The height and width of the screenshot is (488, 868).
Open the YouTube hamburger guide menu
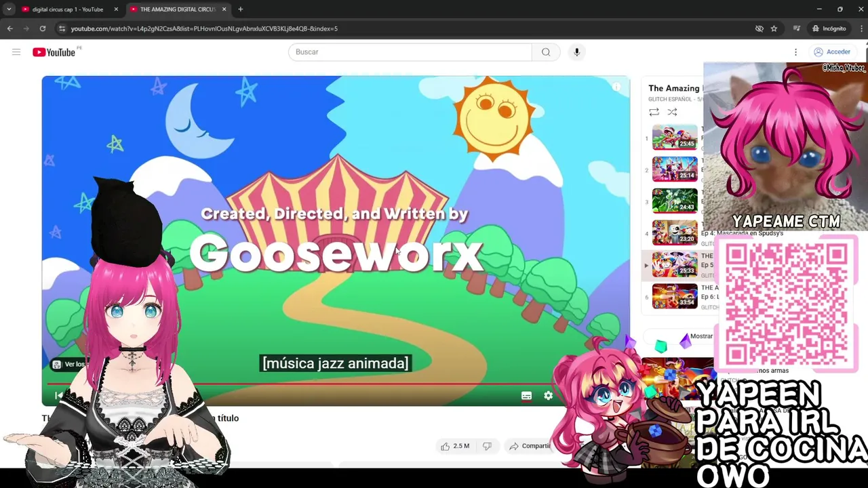click(x=16, y=52)
